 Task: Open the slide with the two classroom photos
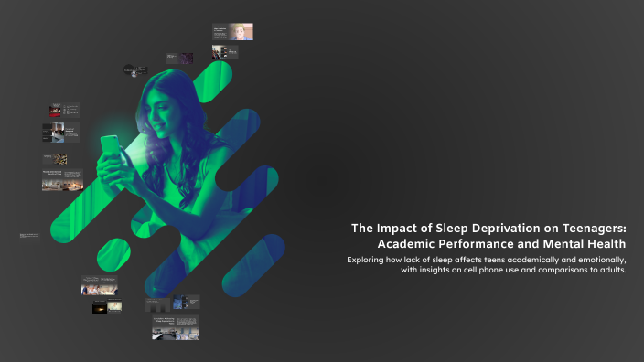click(x=176, y=327)
